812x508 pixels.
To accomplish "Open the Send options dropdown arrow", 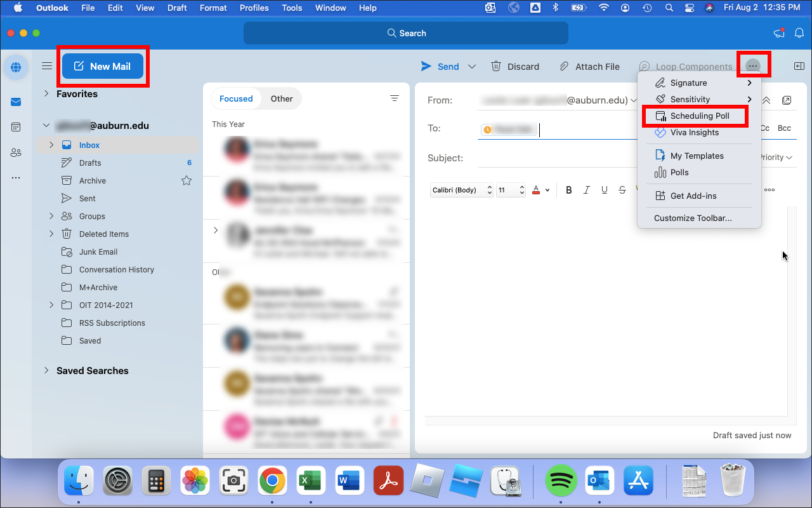I will [472, 67].
